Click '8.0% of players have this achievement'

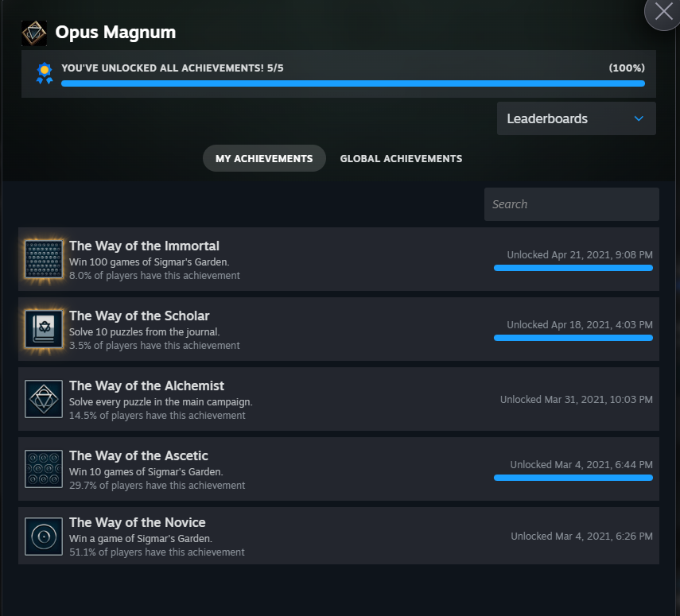(x=154, y=275)
